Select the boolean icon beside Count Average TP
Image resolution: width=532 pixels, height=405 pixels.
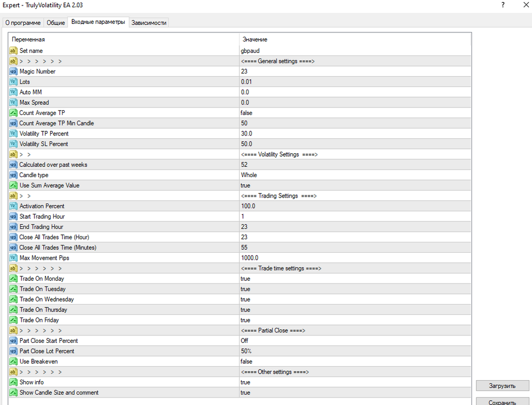point(13,113)
